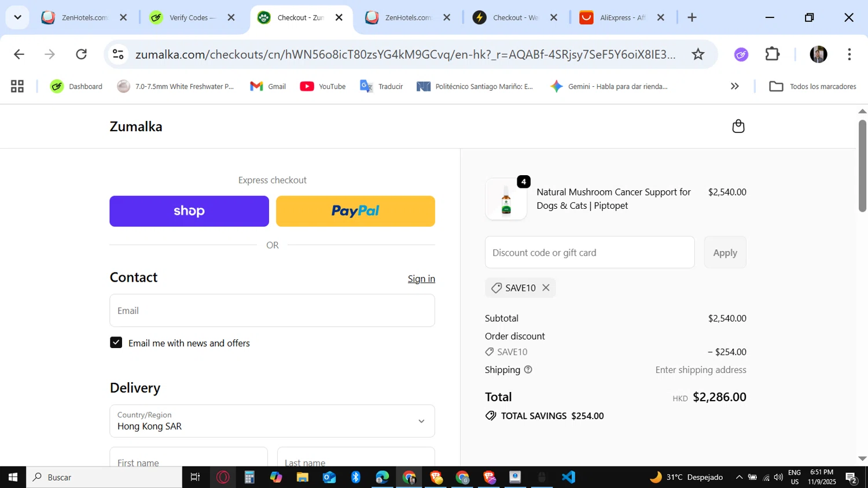Image resolution: width=868 pixels, height=488 pixels.
Task: Open the volume control in system tray
Action: pyautogui.click(x=778, y=478)
